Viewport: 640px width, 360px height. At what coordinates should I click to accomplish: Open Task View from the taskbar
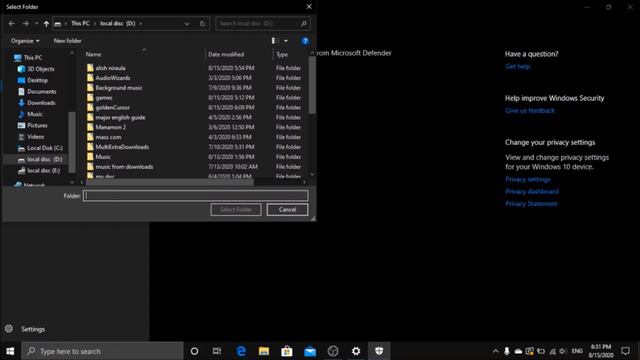[217, 351]
